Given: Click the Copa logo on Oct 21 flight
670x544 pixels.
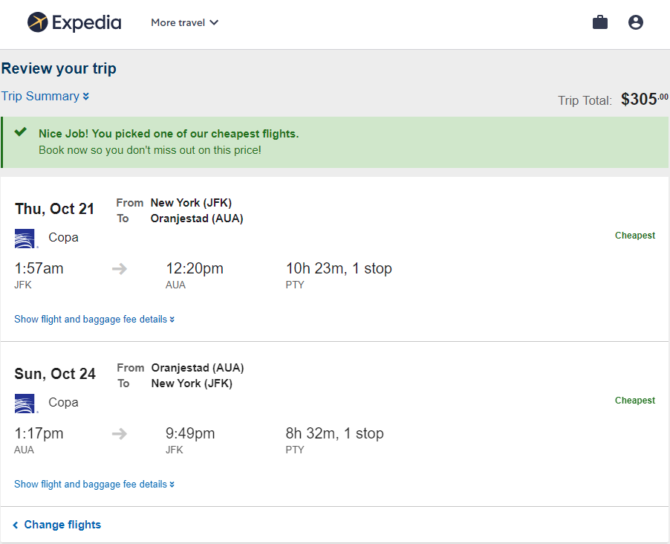Looking at the screenshot, I should tap(25, 238).
